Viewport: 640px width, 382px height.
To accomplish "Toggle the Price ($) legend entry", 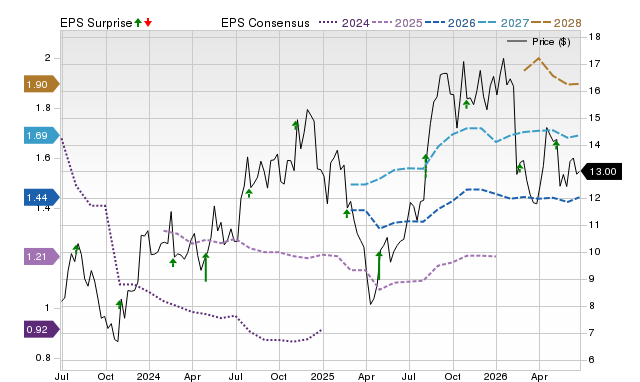I will tap(539, 42).
